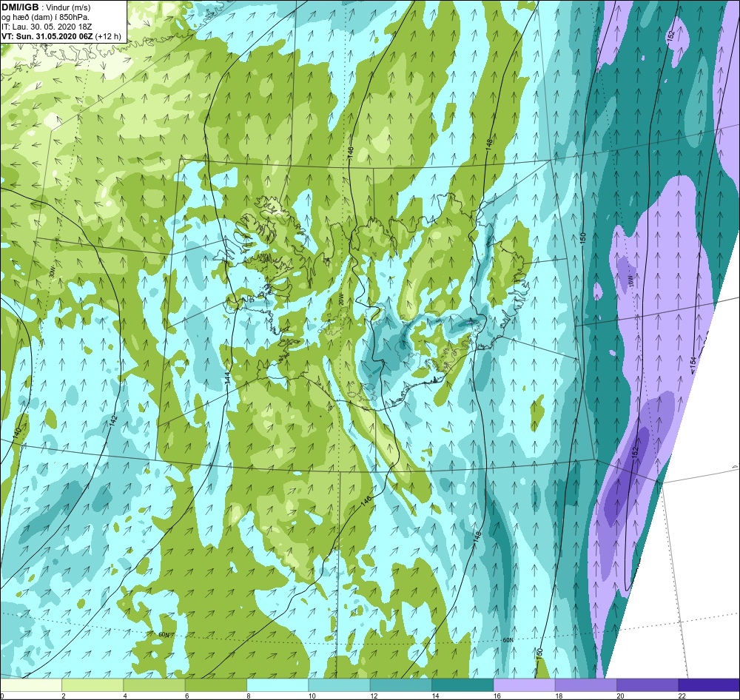Viewport: 740px width, 700px height.
Task: Select the 'VT: Sun. 31.05.2020 06Z' valid time
Action: pos(47,36)
